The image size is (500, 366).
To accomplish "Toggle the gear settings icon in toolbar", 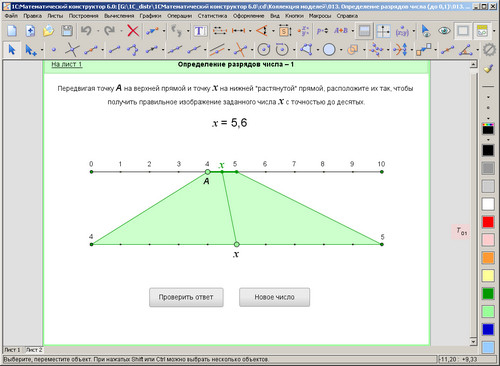I will (489, 50).
